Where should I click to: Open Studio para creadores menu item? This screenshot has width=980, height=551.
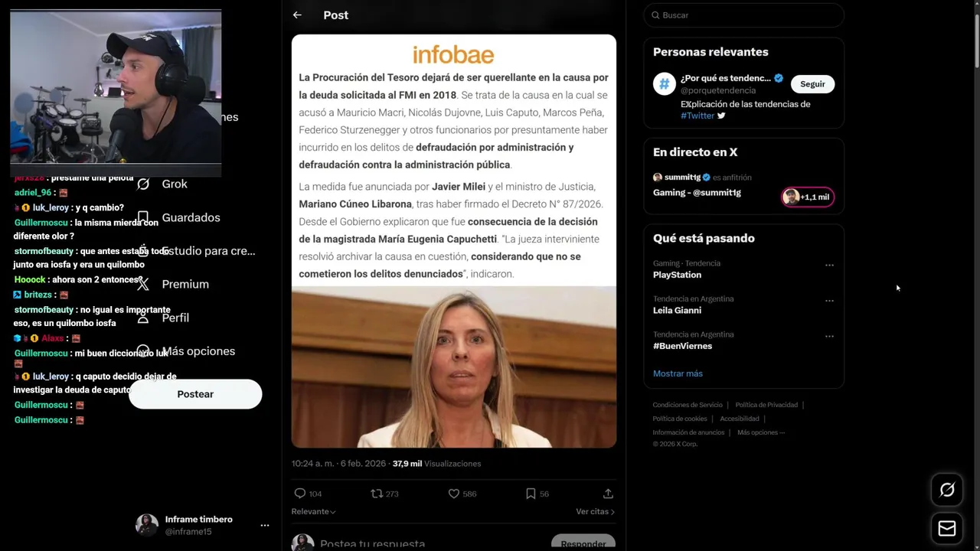[x=208, y=251]
